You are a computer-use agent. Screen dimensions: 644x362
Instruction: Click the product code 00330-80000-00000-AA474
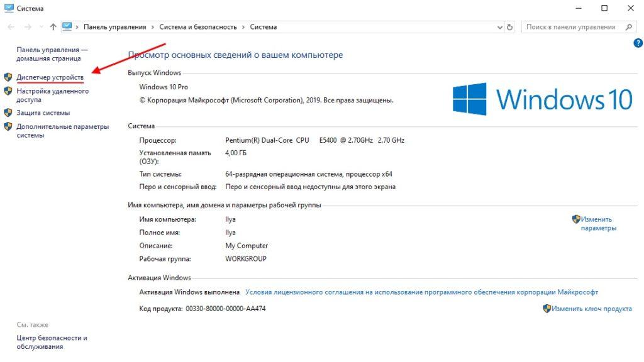click(x=226, y=309)
